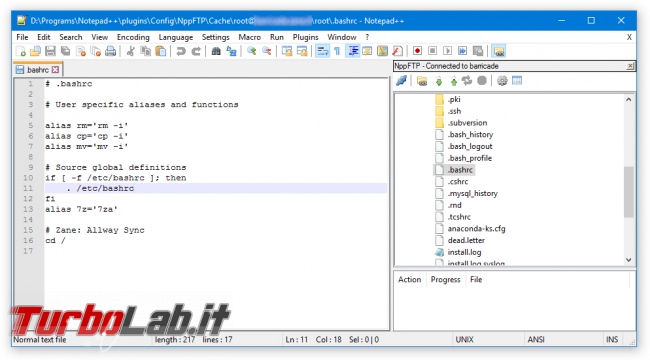This screenshot has height=360, width=650.
Task: Select the .bash_history file
Action: coord(470,134)
